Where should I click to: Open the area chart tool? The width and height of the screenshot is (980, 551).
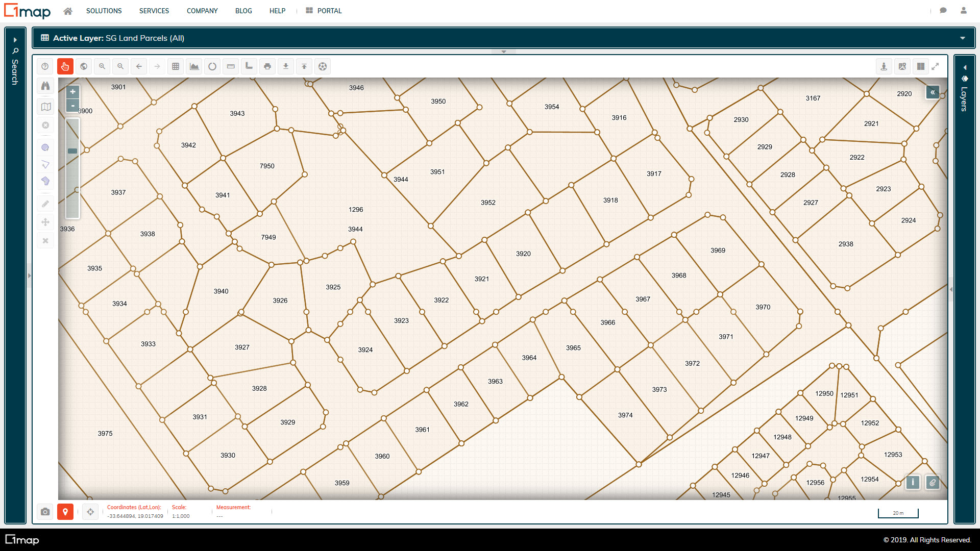point(194,66)
